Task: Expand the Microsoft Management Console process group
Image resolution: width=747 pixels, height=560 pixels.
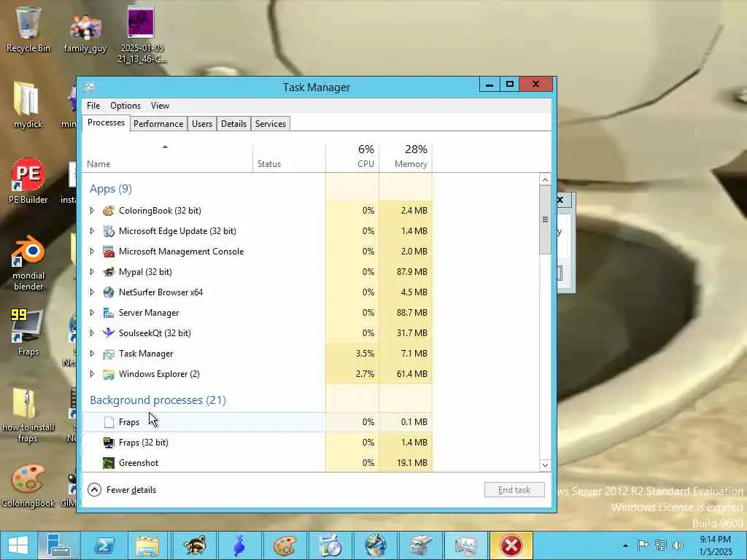Action: coord(92,252)
